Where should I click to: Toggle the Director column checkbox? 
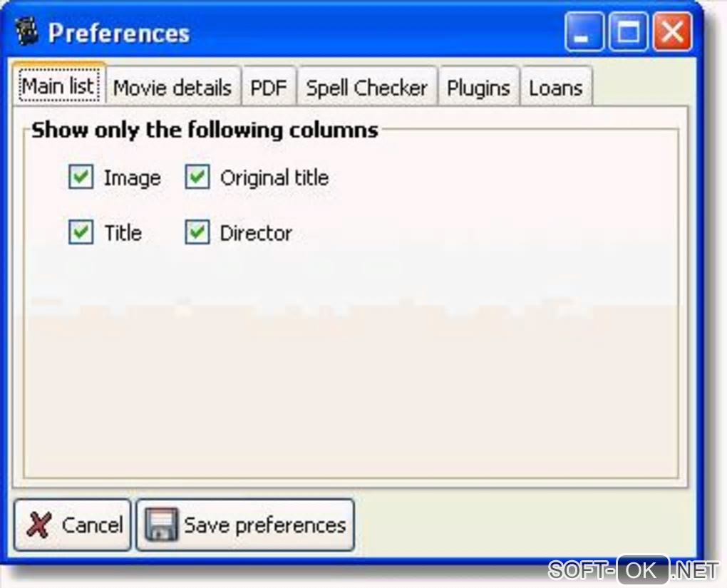(197, 232)
